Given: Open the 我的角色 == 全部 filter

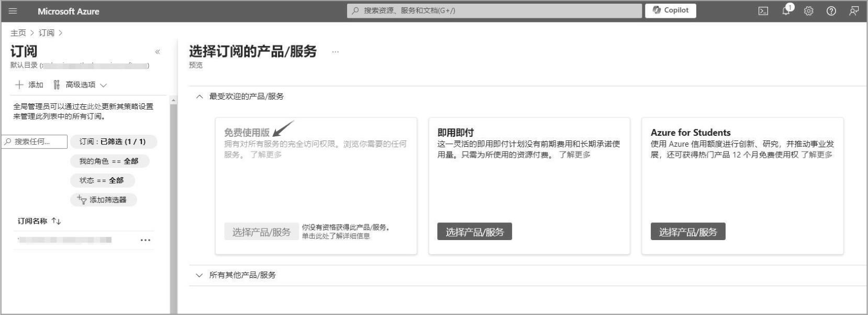Looking at the screenshot, I should tap(109, 161).
